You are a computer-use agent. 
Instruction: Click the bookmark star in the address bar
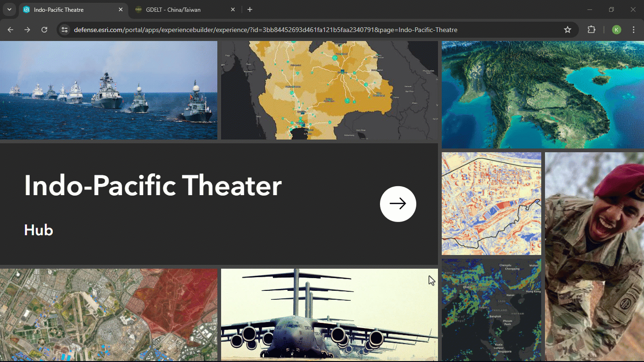(x=568, y=29)
